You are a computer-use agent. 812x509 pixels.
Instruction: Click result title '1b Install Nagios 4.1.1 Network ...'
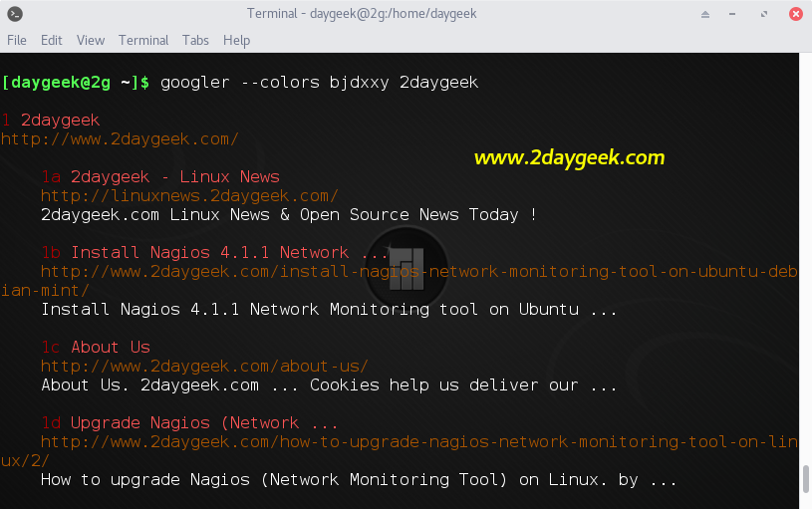(214, 253)
